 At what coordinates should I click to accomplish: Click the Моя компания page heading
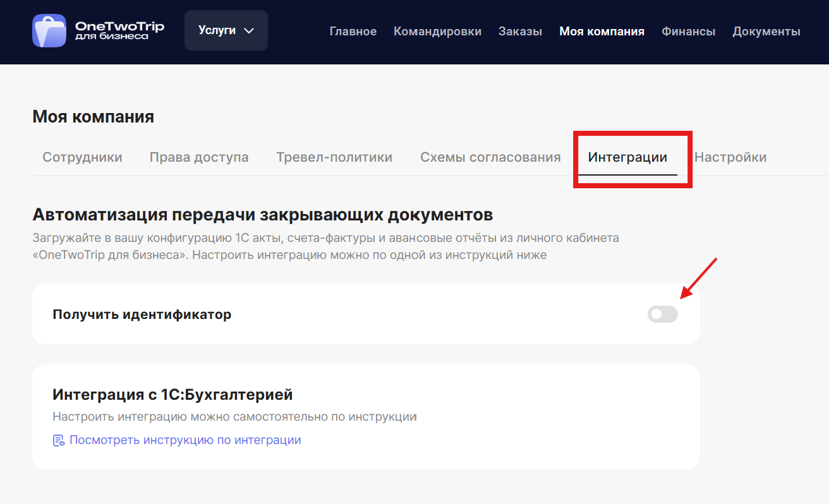[x=93, y=117]
